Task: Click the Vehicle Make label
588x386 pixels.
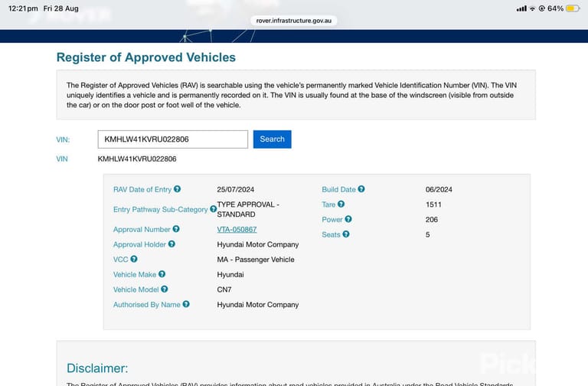Action: click(x=135, y=274)
